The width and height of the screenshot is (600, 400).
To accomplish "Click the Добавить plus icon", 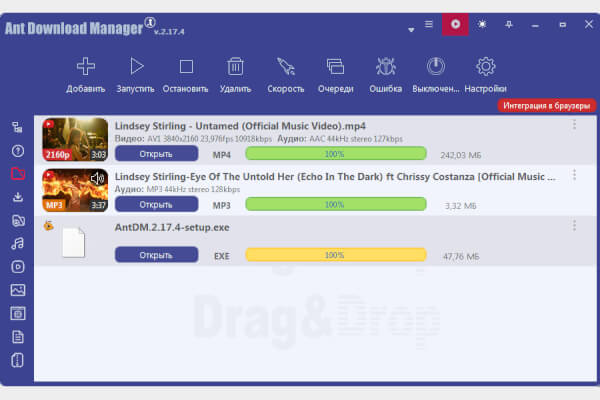I will 86,66.
